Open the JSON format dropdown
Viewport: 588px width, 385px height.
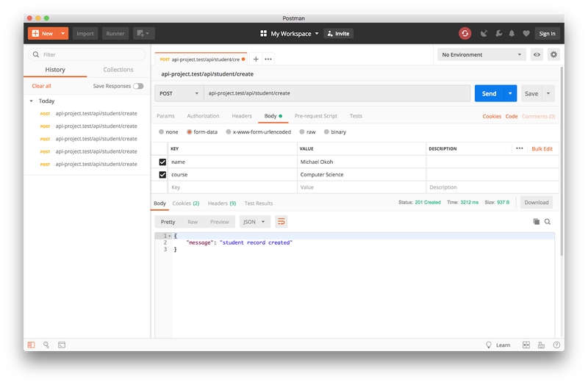coord(255,222)
